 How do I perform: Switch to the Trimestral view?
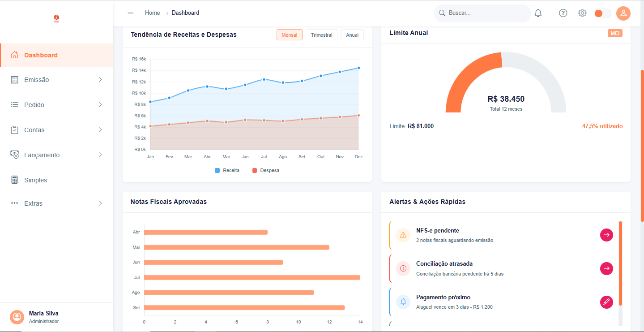(x=321, y=34)
